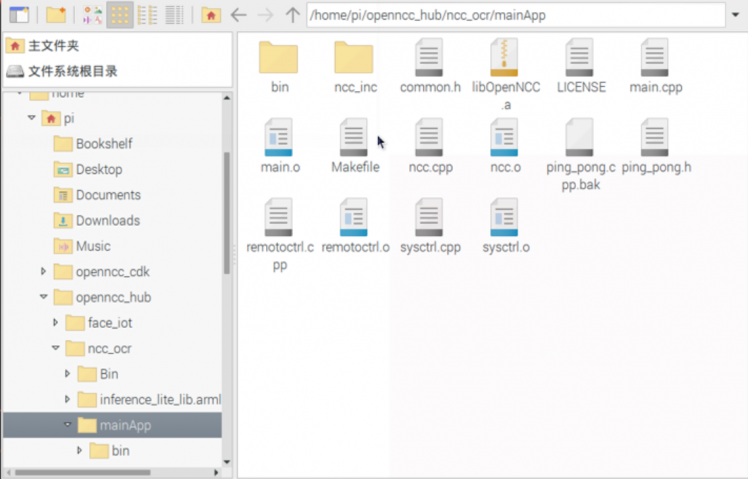Go back to the previous folder

pyautogui.click(x=239, y=15)
